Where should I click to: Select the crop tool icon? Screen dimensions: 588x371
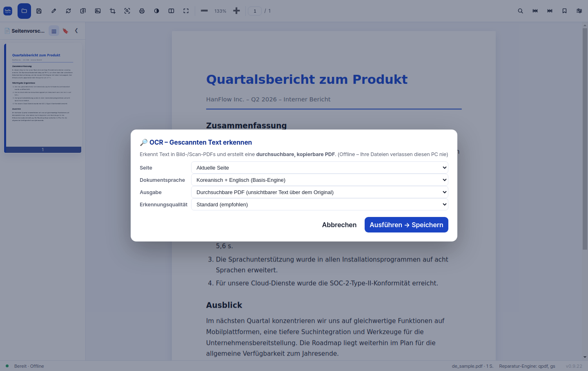[x=112, y=11]
